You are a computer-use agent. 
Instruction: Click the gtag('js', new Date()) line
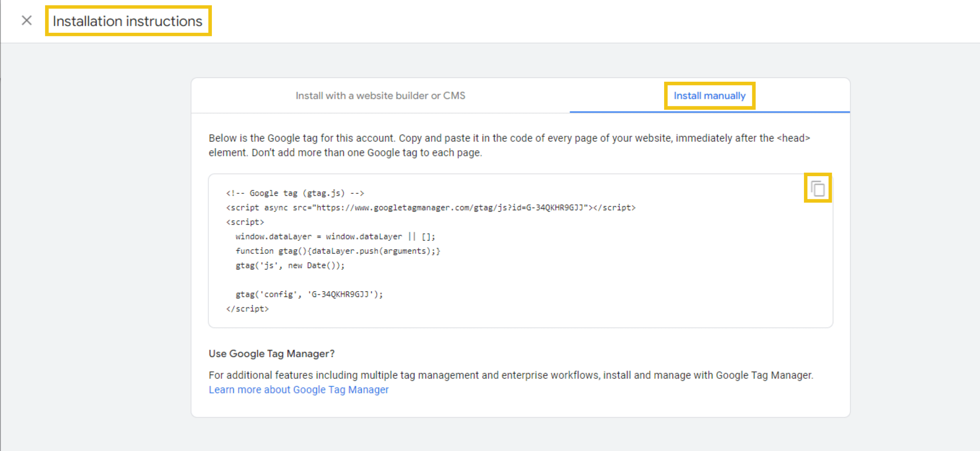290,266
